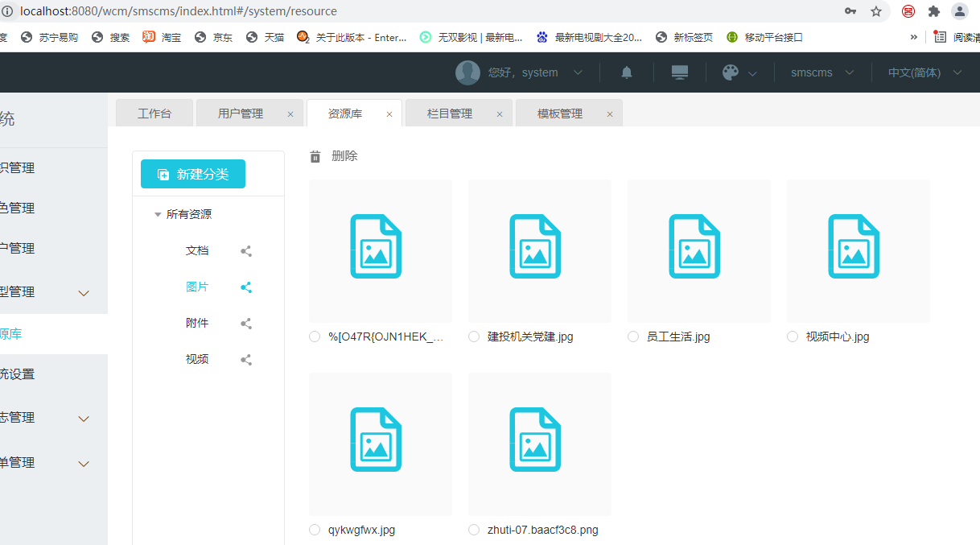
Task: Open the 视频中心.jpg image thumbnail
Action: 858,251
